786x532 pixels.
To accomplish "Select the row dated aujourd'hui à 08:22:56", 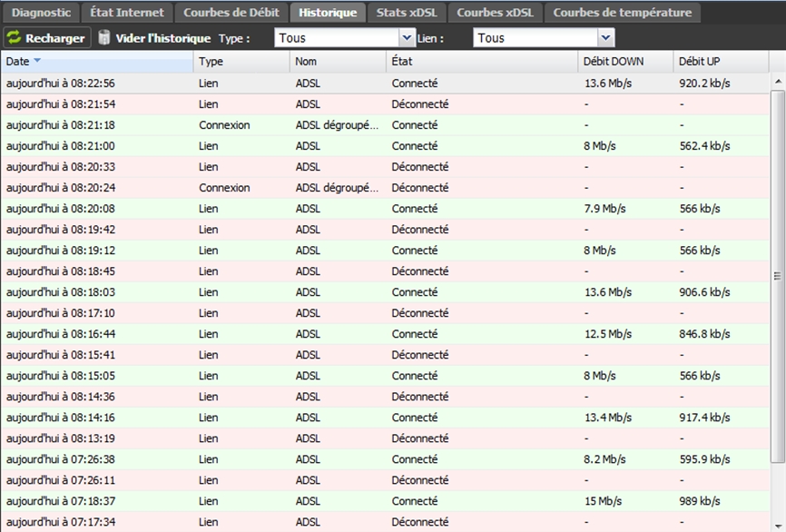I will coord(61,84).
